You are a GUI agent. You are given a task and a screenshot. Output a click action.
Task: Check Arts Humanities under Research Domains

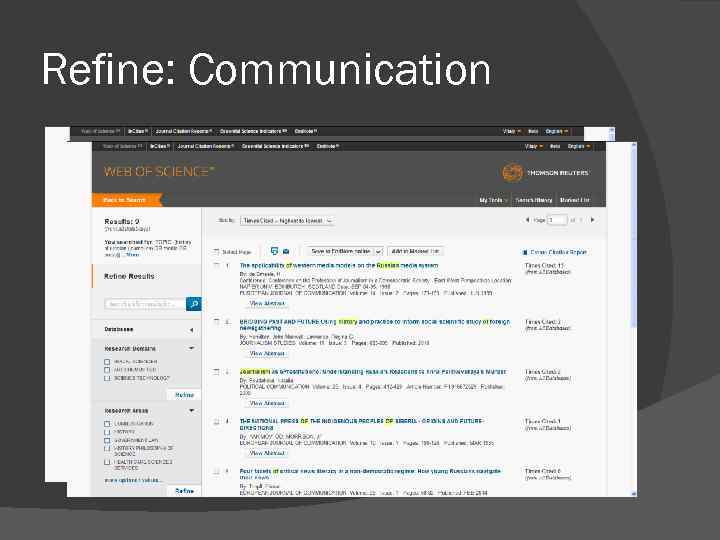(x=107, y=370)
